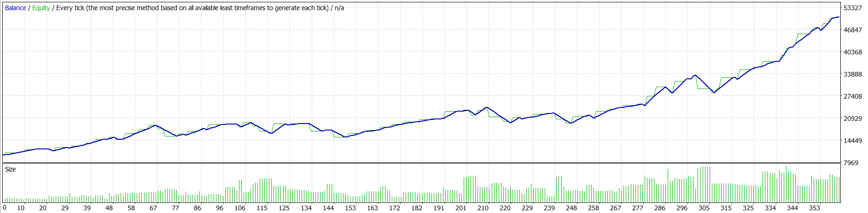Click the "n/a" text in chart header
Viewport: 868px width, 213px height.
339,8
